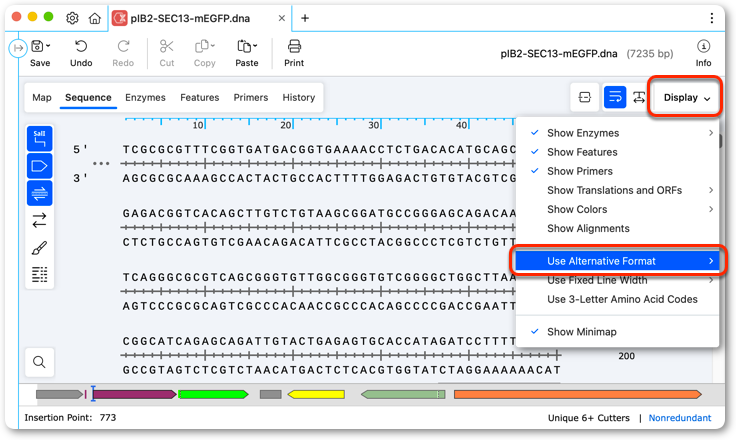Open the Copy dropdown arrow
Viewport: 738px width, 440px height.
(213, 46)
